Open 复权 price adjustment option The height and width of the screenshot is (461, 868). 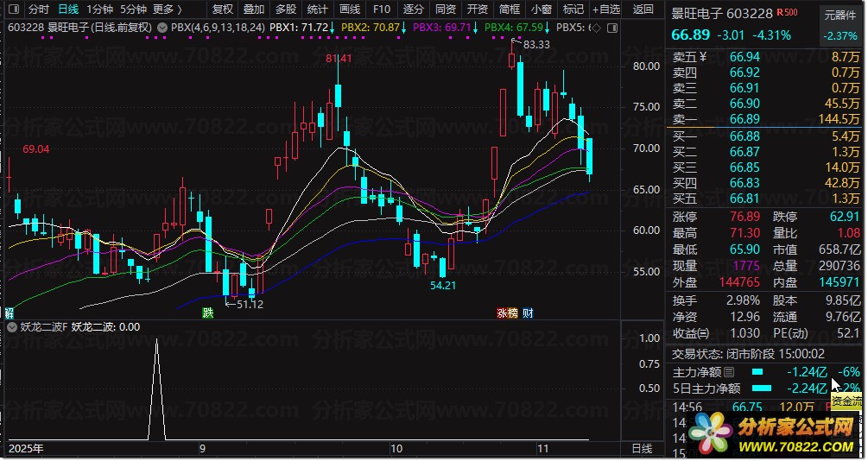(x=223, y=9)
